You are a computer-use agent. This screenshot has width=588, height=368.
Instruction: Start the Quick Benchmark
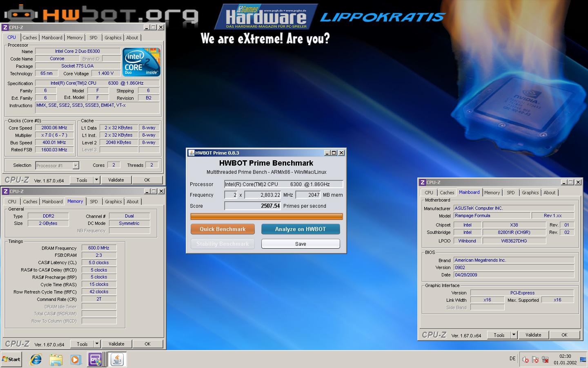[223, 229]
